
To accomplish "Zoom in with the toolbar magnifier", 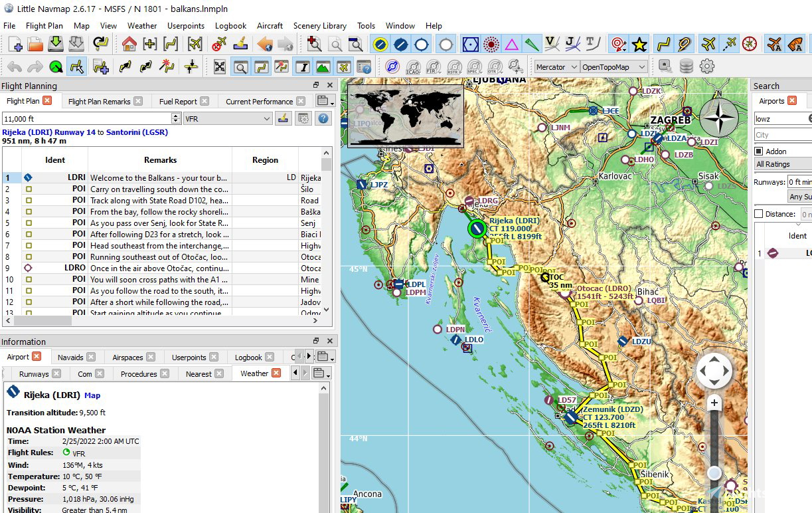I will click(315, 45).
